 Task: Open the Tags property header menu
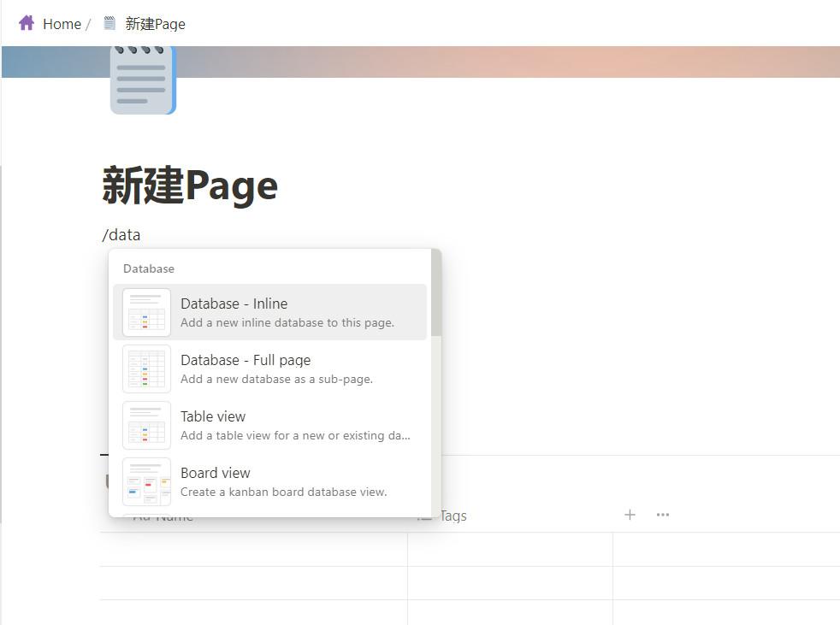453,516
